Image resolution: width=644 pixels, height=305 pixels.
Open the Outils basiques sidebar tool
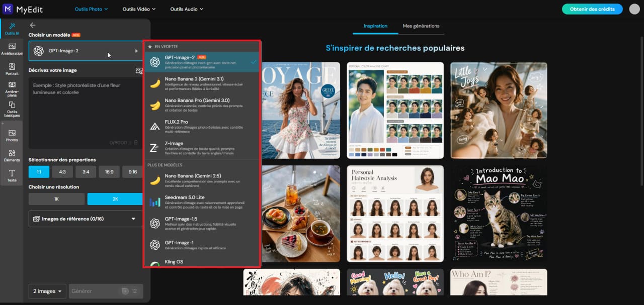[x=12, y=110]
